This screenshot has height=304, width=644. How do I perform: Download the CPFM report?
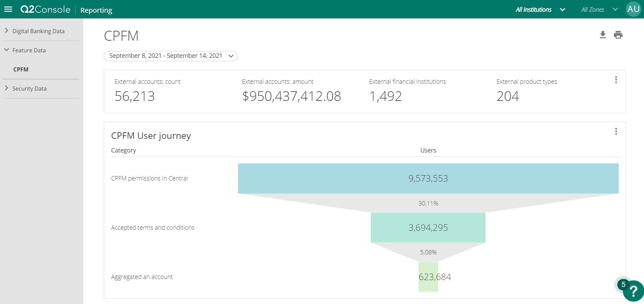[603, 35]
